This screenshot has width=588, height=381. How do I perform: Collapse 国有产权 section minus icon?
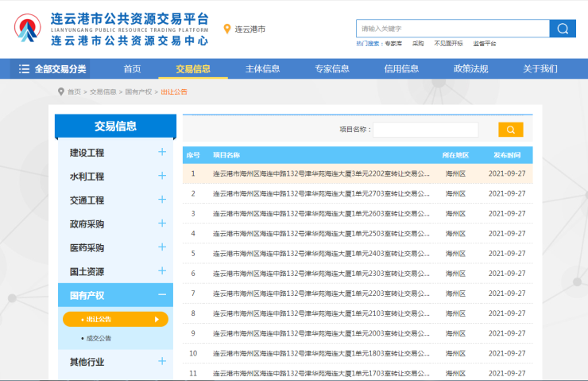tap(162, 295)
